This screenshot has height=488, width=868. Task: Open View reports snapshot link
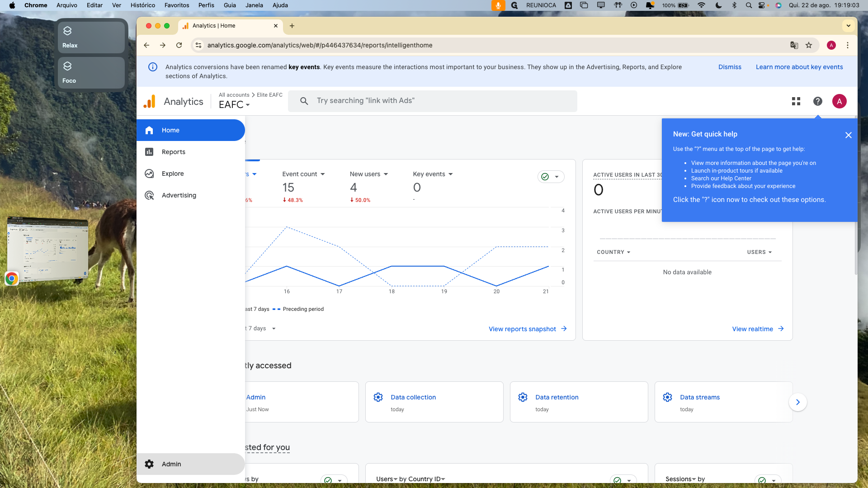click(528, 329)
